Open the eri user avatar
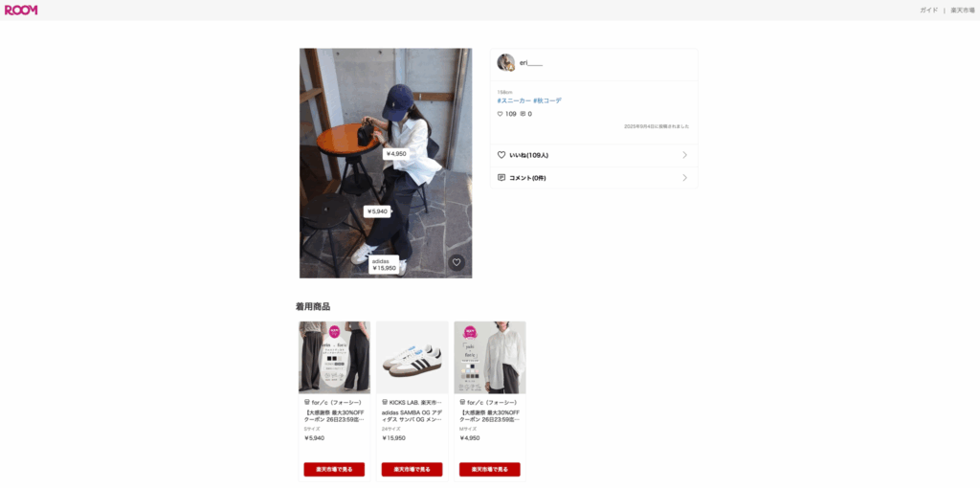This screenshot has width=980, height=488. coord(505,62)
